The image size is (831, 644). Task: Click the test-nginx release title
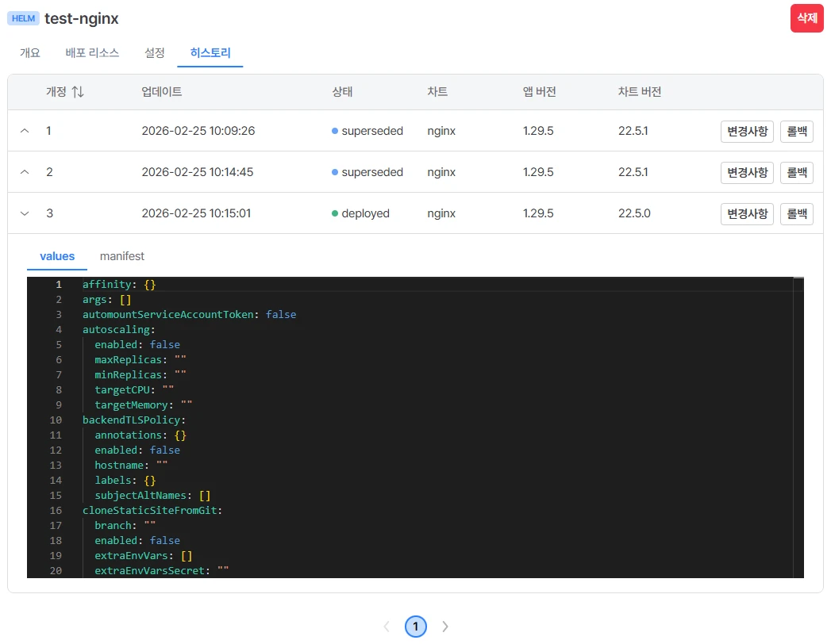tap(82, 18)
